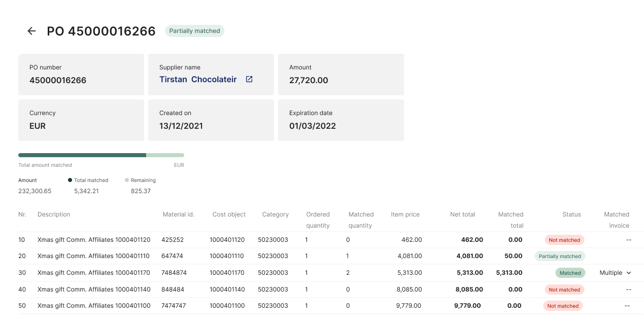Screen dimensions: 644x326
Task: Open the Multiple invoices dropdown on line 30
Action: pyautogui.click(x=615, y=273)
